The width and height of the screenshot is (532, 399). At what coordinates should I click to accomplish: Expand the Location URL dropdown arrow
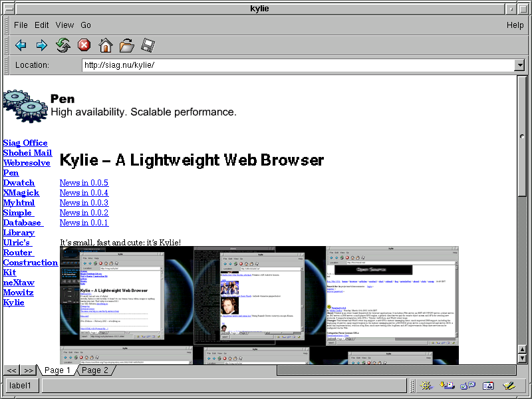pos(519,65)
